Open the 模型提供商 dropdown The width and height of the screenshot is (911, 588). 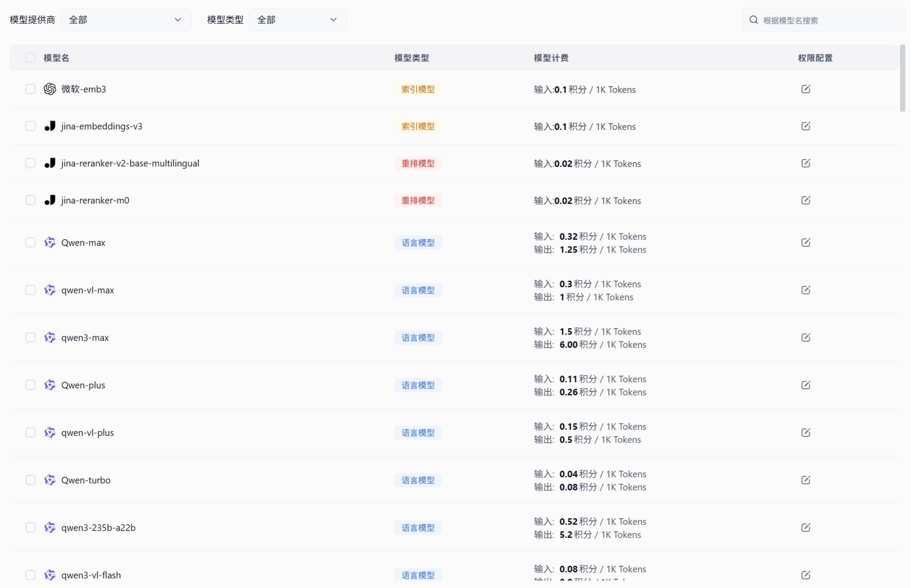coord(126,20)
